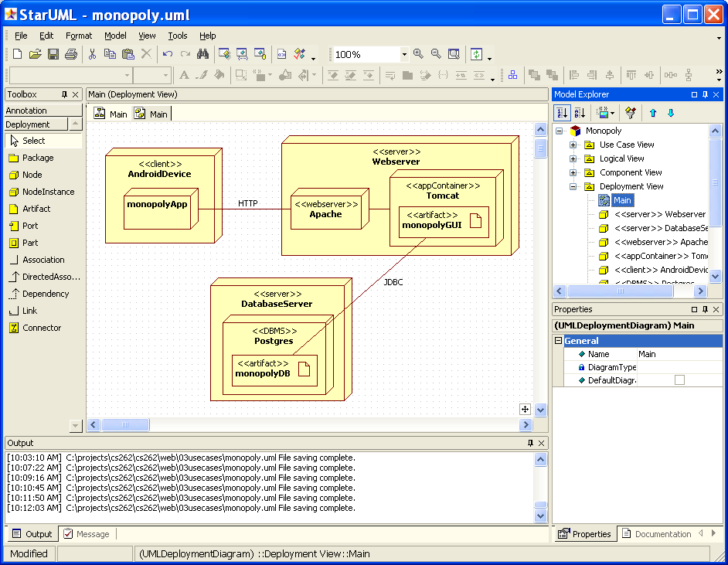Screen dimensions: 728x565
Task: Pin the Properties panel
Action: pos(705,309)
